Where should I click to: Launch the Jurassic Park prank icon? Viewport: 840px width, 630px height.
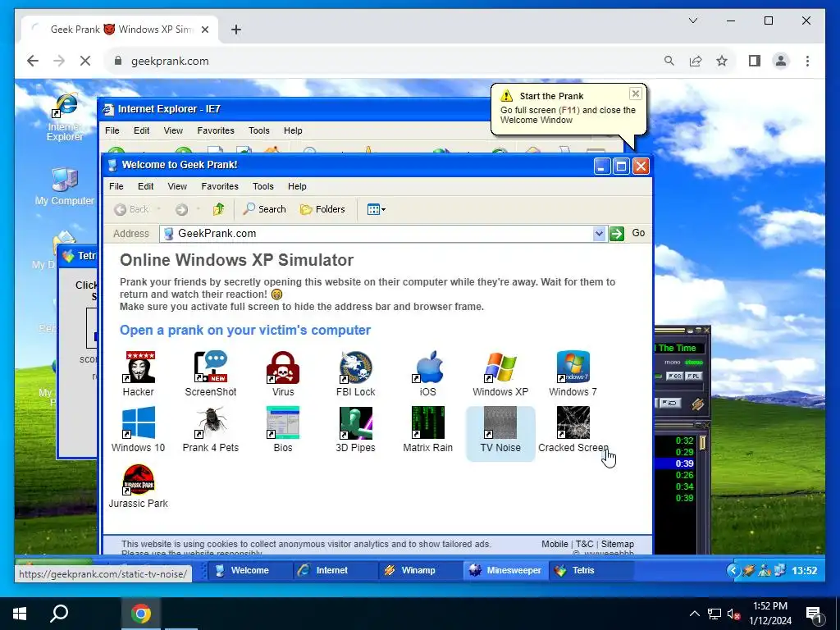click(x=138, y=486)
